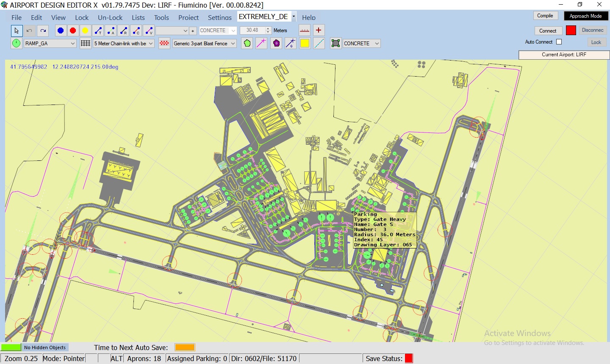
Task: Open the Lists menu
Action: click(138, 17)
